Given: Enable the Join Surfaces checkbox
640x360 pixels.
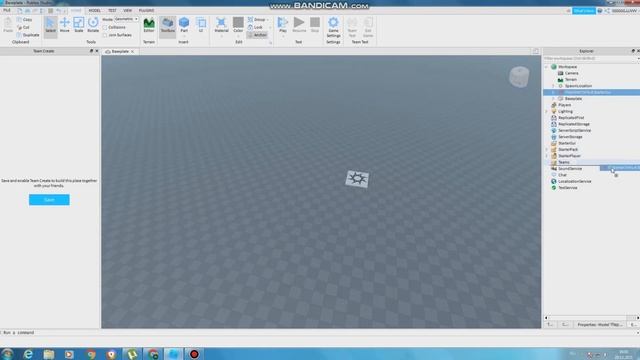Looking at the screenshot, I should coord(118,35).
